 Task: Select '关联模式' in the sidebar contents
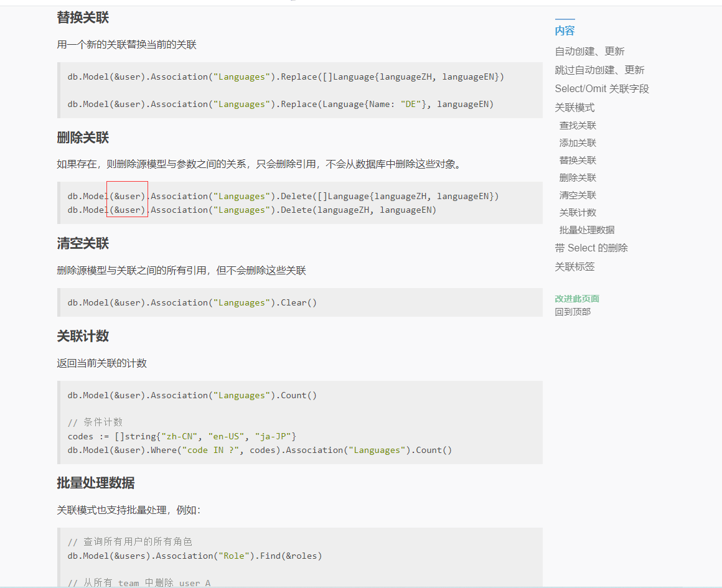[574, 108]
